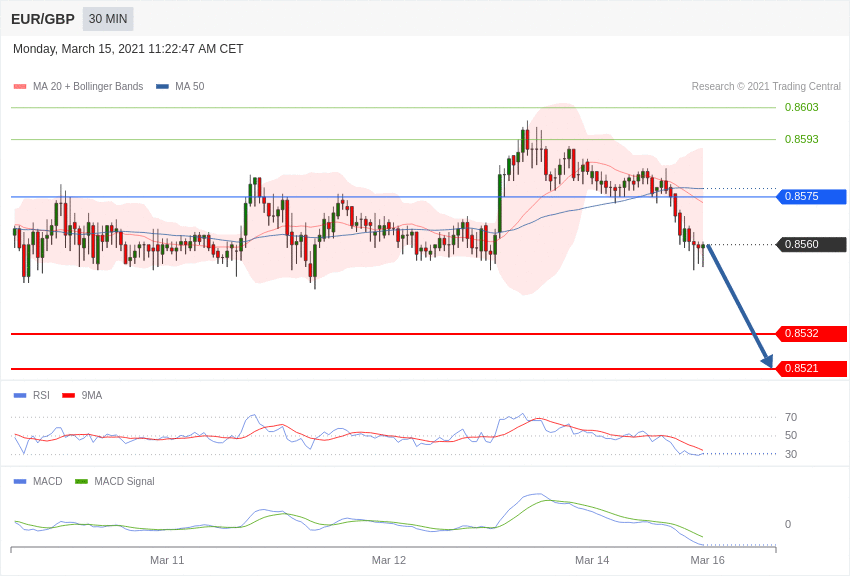Click the RSI 70 axis value
Screen dimensions: 850x576
[791, 417]
